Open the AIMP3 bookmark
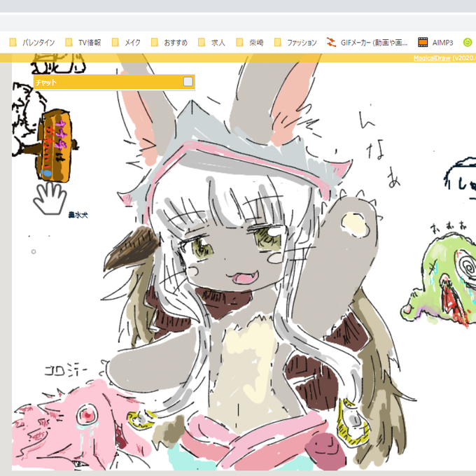 pos(435,43)
